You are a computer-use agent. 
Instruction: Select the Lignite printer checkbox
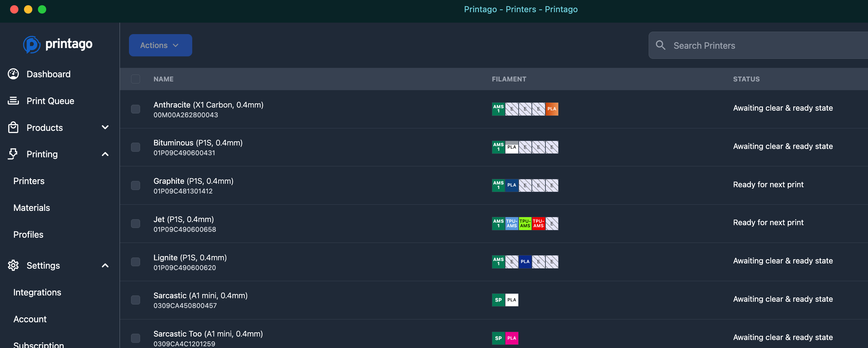pyautogui.click(x=136, y=262)
